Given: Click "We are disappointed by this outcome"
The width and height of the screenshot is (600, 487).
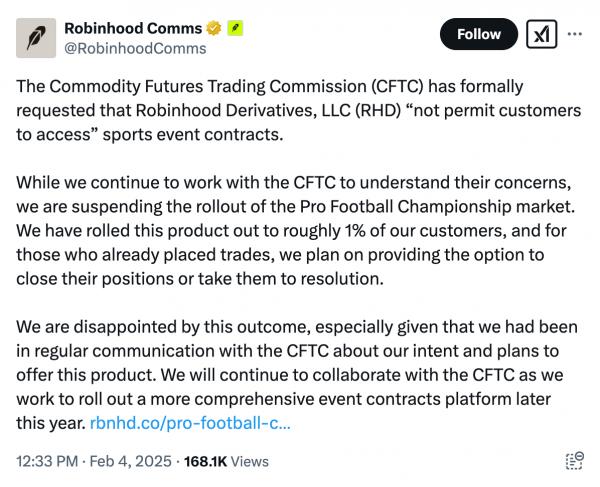Looking at the screenshot, I should click(154, 327).
